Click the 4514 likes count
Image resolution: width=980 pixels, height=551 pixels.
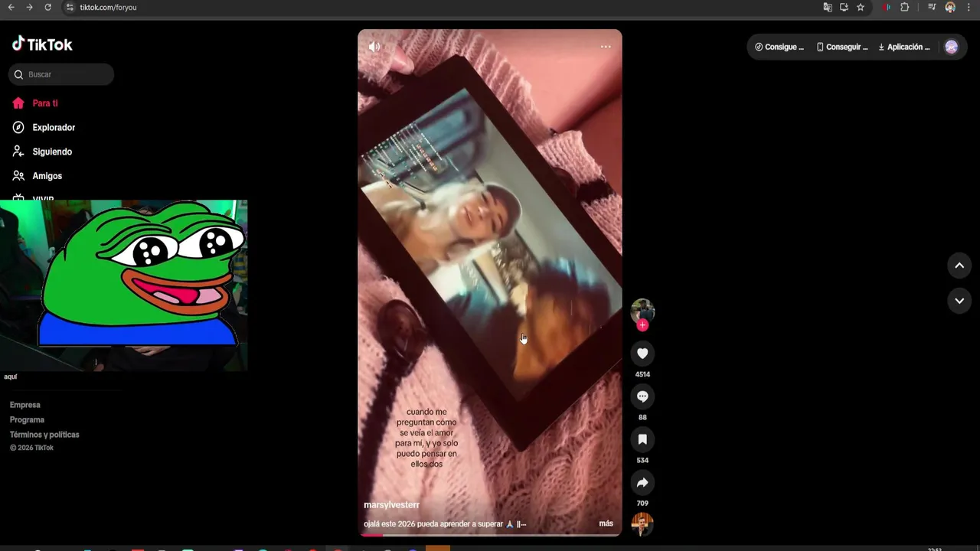642,374
